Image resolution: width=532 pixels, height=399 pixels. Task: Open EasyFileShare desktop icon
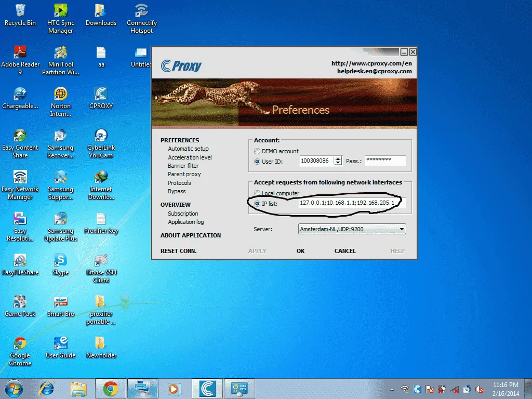[x=20, y=264]
